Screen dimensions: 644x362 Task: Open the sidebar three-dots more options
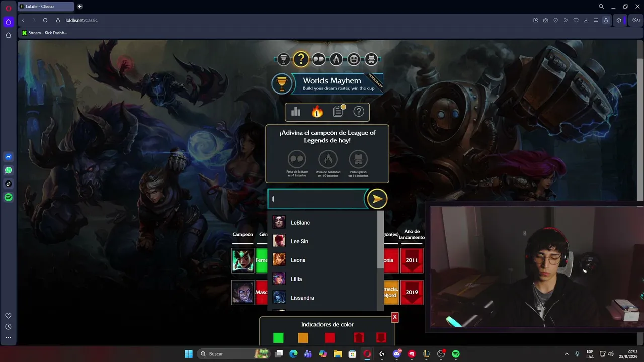[8, 338]
